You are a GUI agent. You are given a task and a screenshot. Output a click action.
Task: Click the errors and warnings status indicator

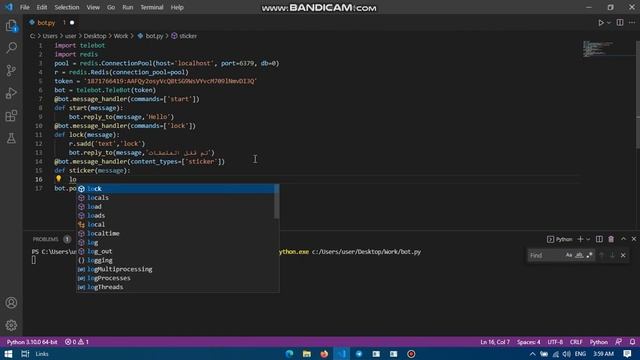point(77,342)
